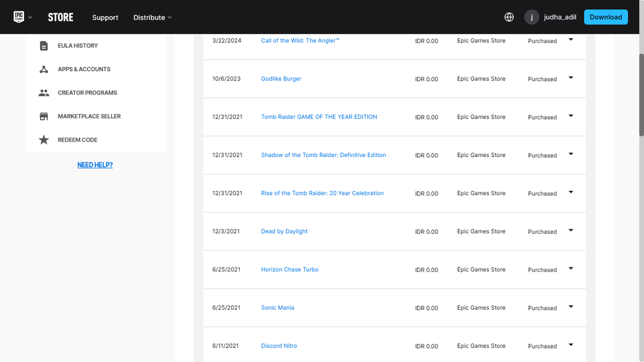Expand Shadow of the Tomb Raider row
Viewport: 644px width, 362px height.
pyautogui.click(x=571, y=154)
